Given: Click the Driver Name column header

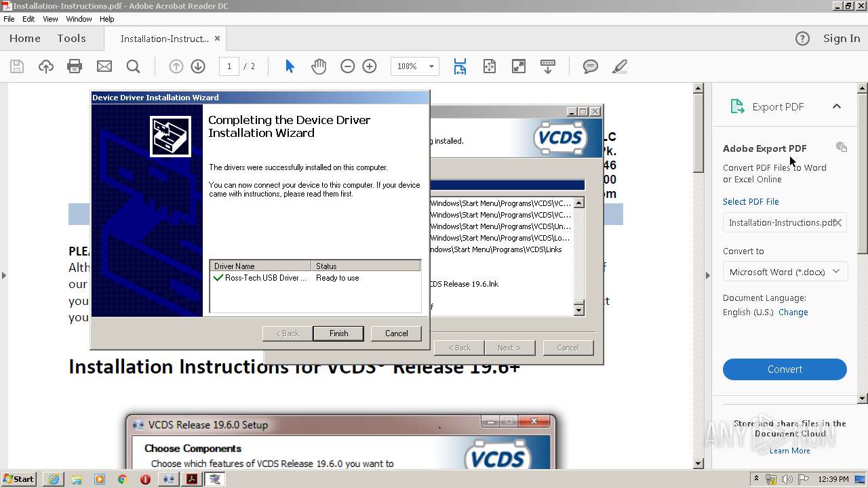Looking at the screenshot, I should click(x=260, y=266).
